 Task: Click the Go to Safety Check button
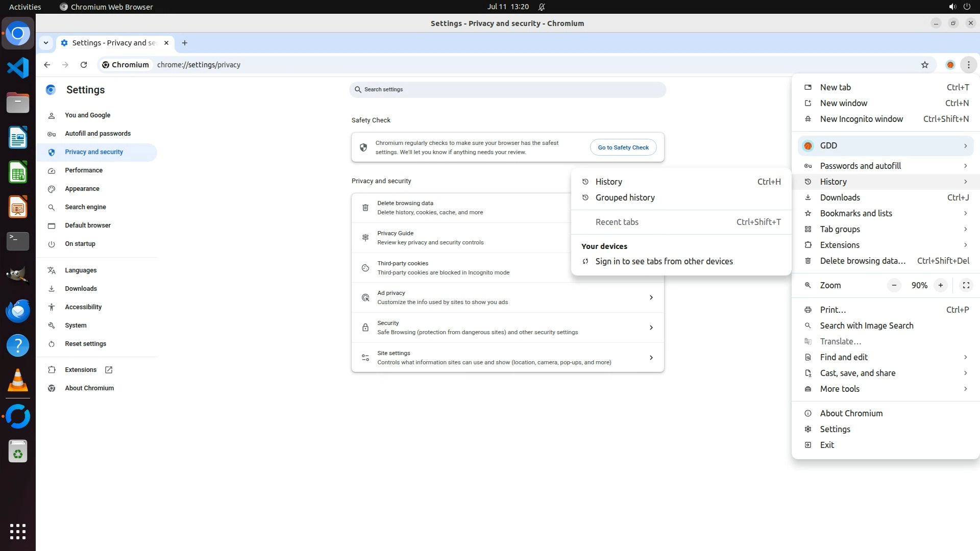[x=623, y=147]
